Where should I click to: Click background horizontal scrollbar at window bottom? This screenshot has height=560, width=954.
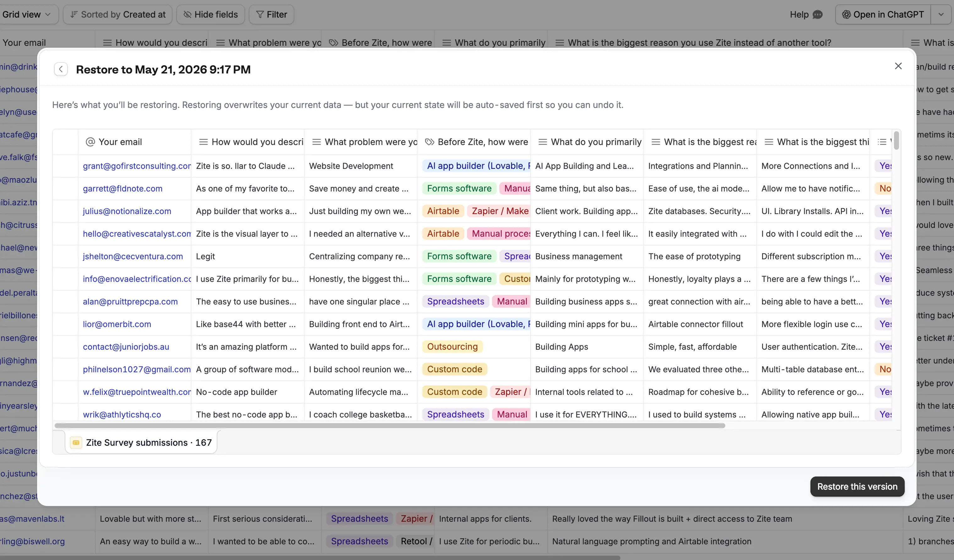(310, 557)
